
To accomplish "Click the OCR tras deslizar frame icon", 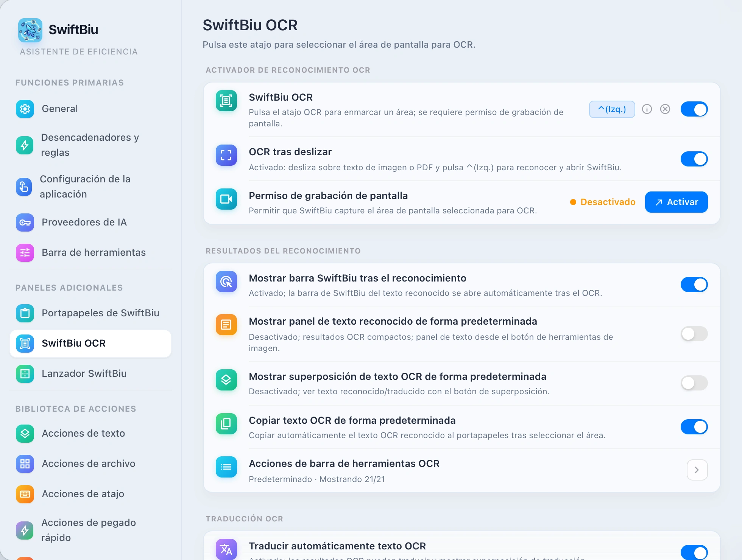I will point(226,155).
